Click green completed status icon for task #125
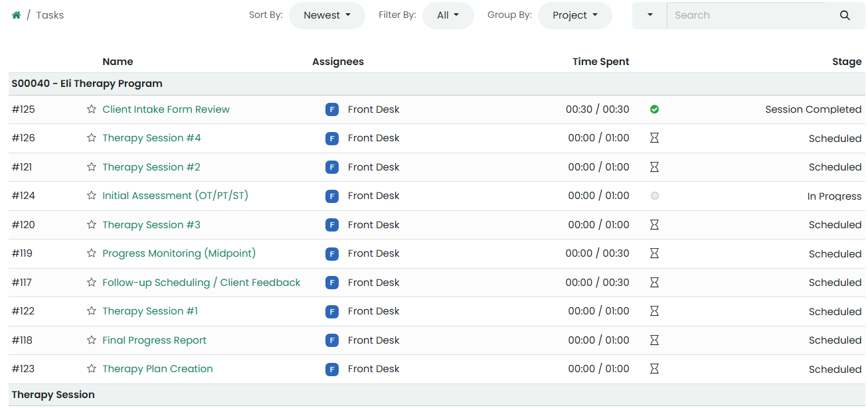Viewport: 868px width, 408px height. point(654,109)
